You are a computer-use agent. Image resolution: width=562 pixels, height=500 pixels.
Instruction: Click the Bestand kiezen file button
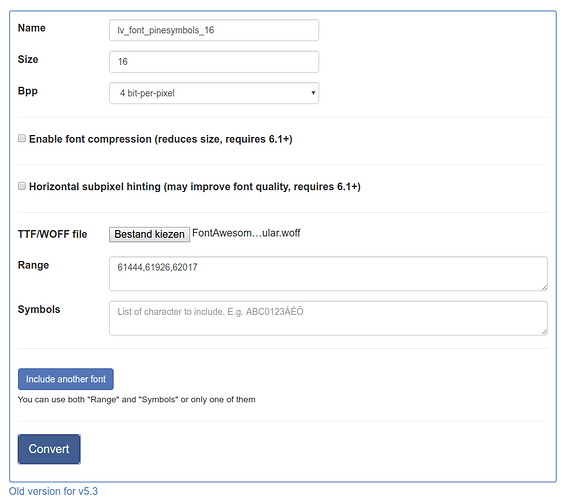coord(149,234)
